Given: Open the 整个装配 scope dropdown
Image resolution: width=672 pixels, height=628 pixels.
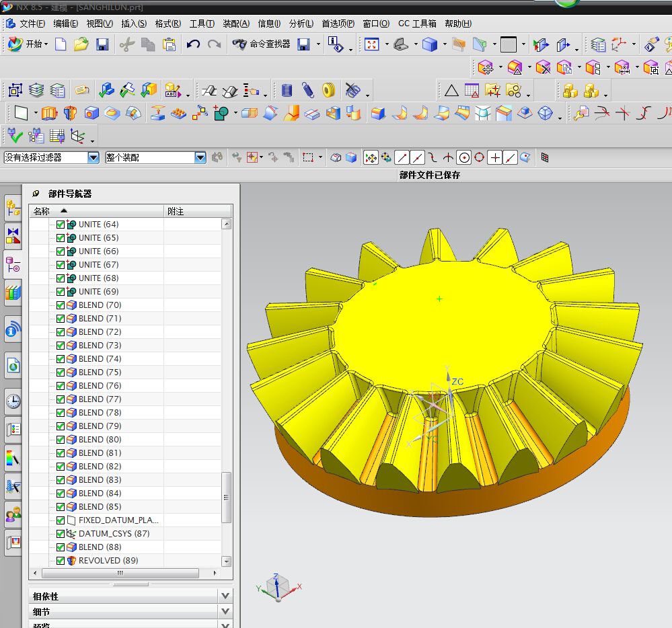Looking at the screenshot, I should [x=200, y=157].
